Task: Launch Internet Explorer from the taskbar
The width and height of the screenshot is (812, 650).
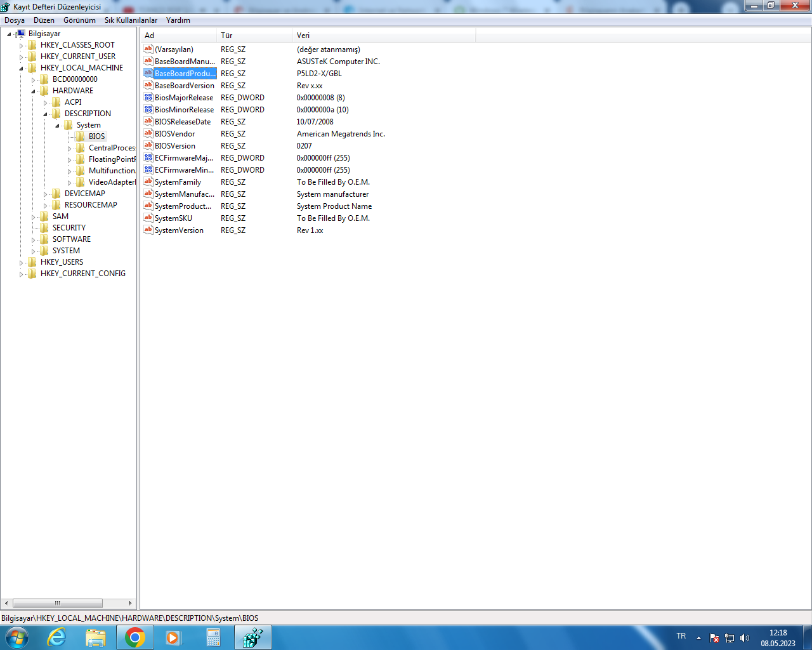Action: [57, 637]
